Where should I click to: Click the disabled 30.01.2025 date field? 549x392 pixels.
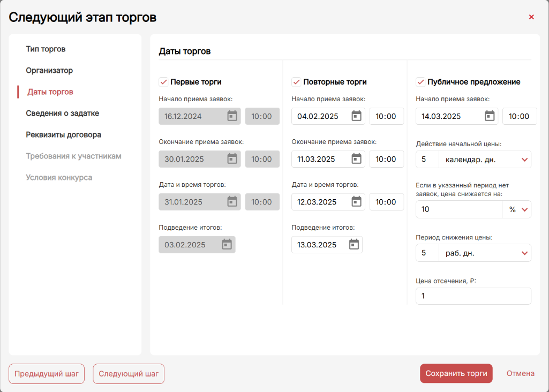click(200, 159)
